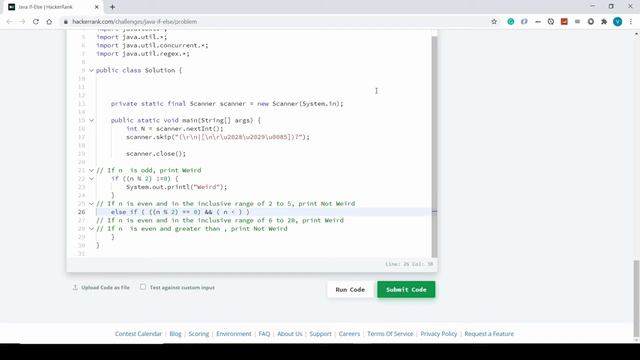640x360 pixels.
Task: Open the About Us footer link
Action: (290, 333)
